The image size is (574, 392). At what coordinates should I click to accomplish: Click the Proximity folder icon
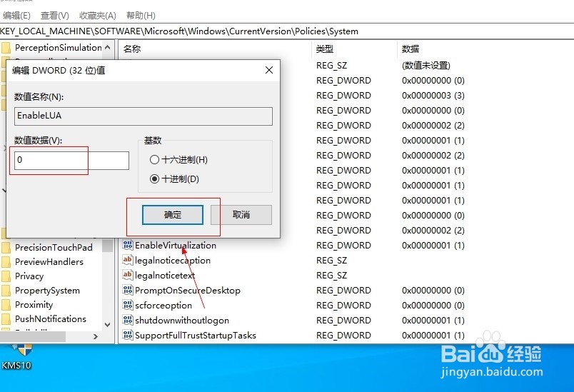pyautogui.click(x=6, y=305)
